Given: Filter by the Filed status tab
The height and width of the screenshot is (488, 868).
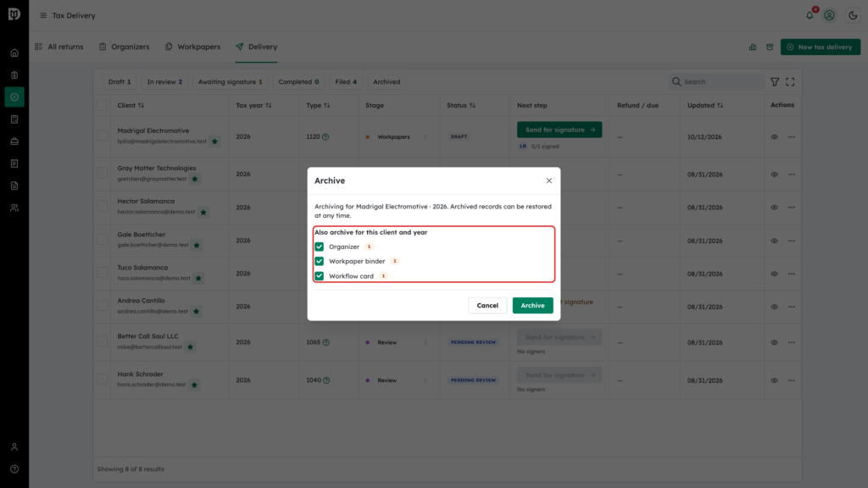Looking at the screenshot, I should (x=346, y=82).
